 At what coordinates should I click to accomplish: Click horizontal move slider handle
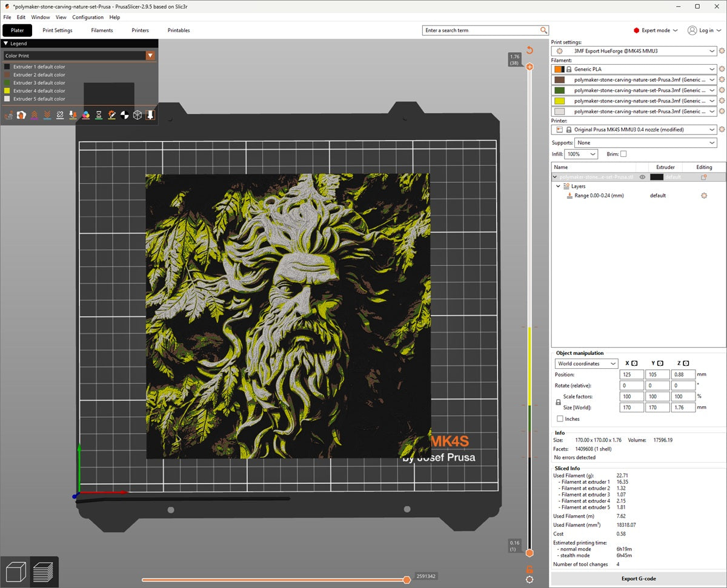[x=407, y=580]
